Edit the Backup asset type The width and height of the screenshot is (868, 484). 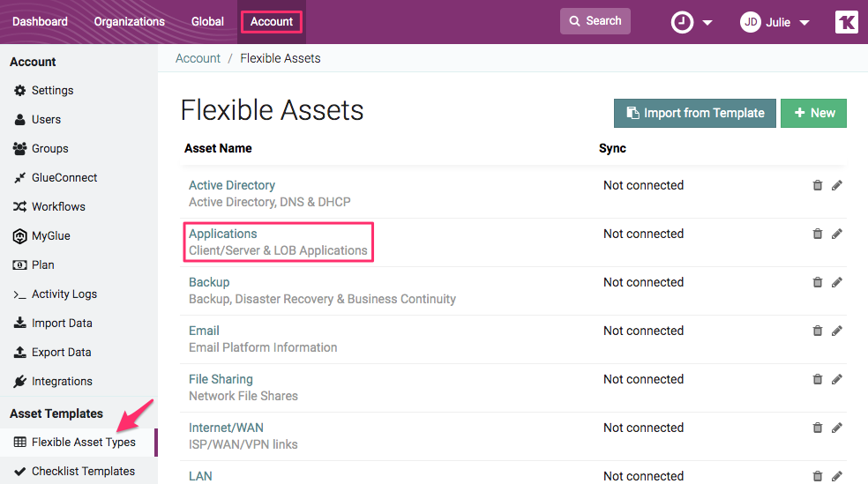(x=837, y=282)
